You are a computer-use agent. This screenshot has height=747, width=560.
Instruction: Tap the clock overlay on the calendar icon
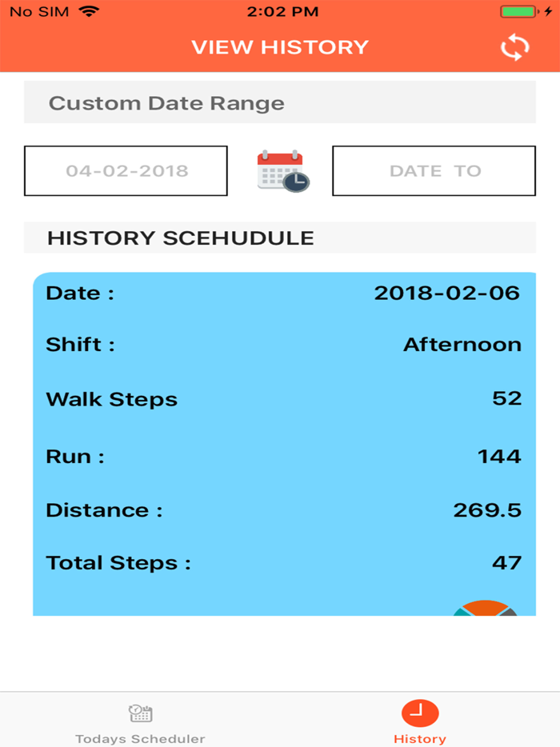click(295, 182)
